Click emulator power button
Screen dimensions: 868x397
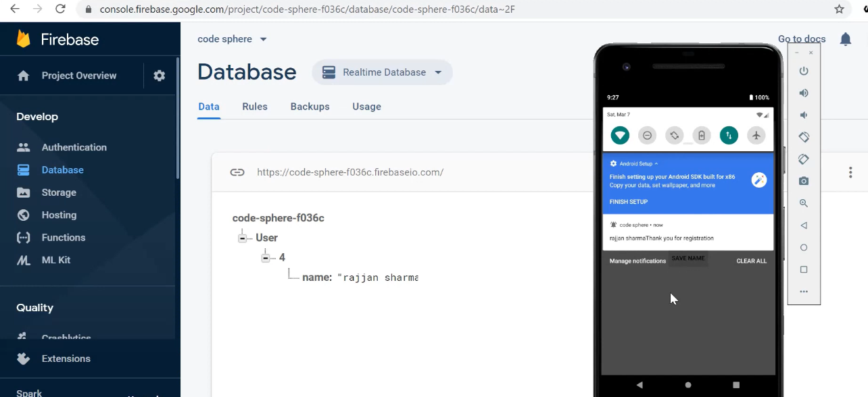click(804, 71)
